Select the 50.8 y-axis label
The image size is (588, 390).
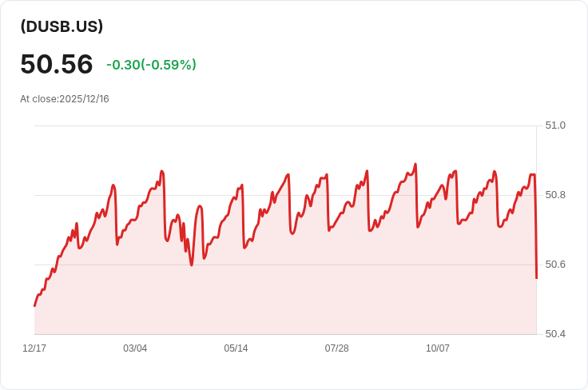click(x=554, y=195)
